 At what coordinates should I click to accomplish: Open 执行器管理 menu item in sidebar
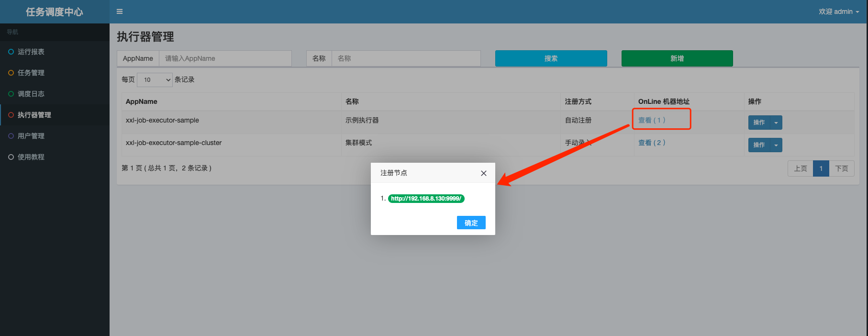(34, 115)
